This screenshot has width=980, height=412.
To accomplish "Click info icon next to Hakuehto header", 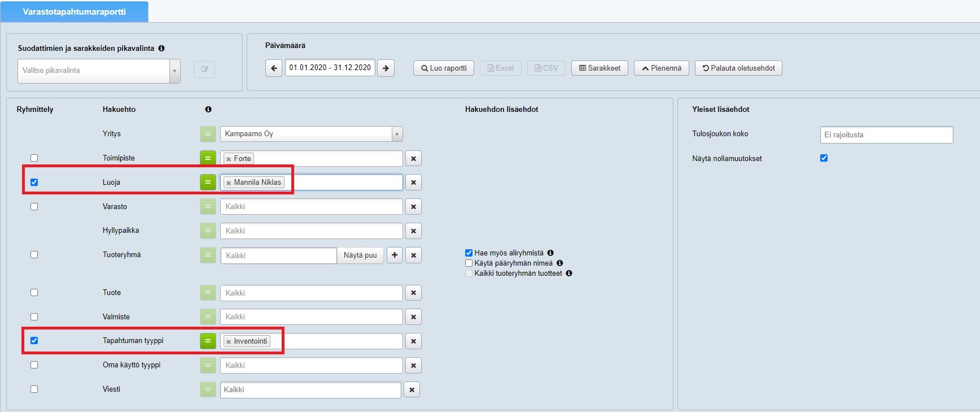I will click(208, 110).
